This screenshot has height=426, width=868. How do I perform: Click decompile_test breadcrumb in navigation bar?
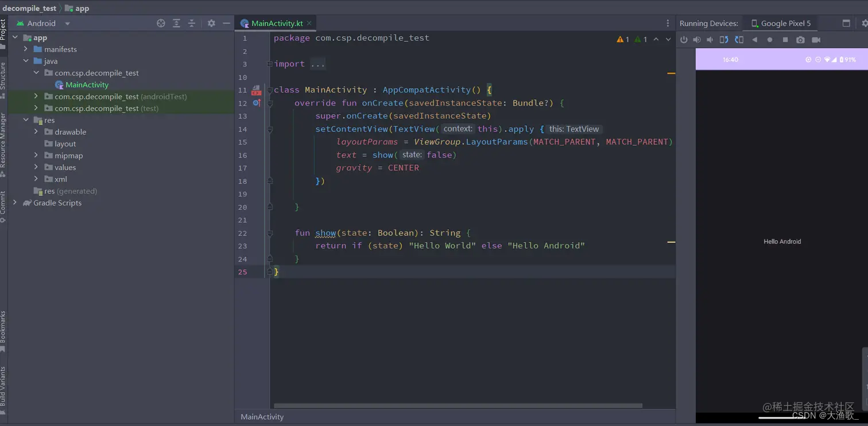(x=29, y=8)
